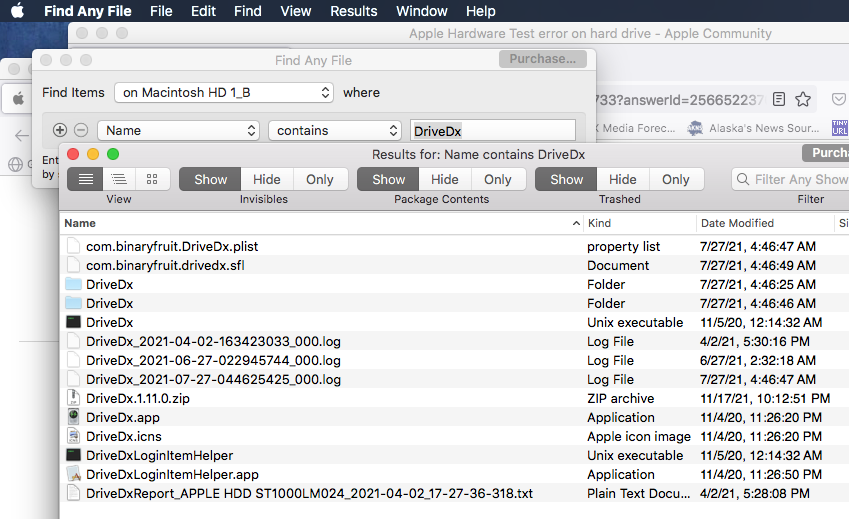Click TinyURL bookmark icon in browser
Viewport: 849px width, 519px height.
(x=840, y=128)
